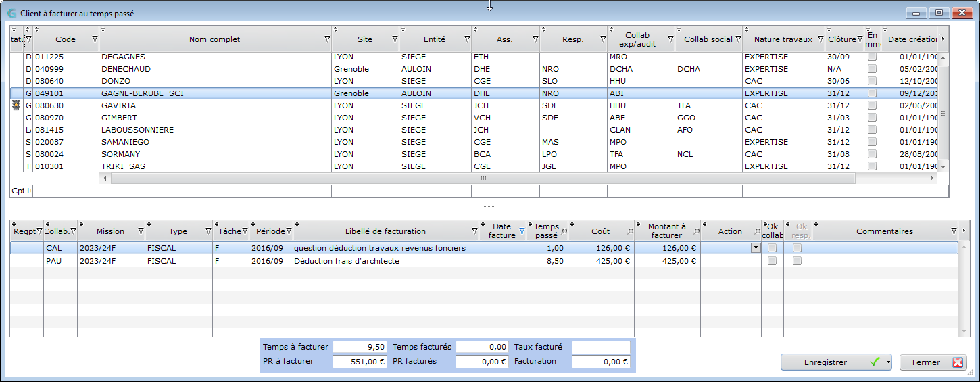Open active filter on Date facture column
Screen dimensions: 980x382
(521, 231)
